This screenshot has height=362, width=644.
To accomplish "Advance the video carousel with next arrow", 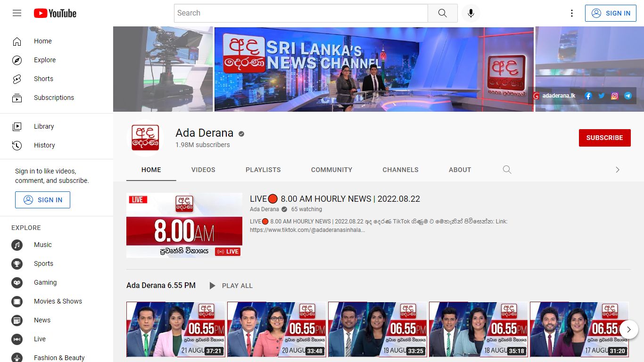I will click(629, 329).
